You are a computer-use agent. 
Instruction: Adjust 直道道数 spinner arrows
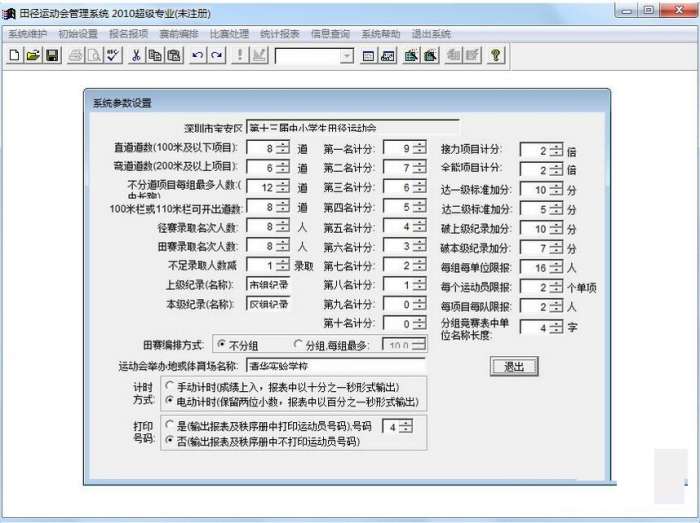click(x=282, y=148)
